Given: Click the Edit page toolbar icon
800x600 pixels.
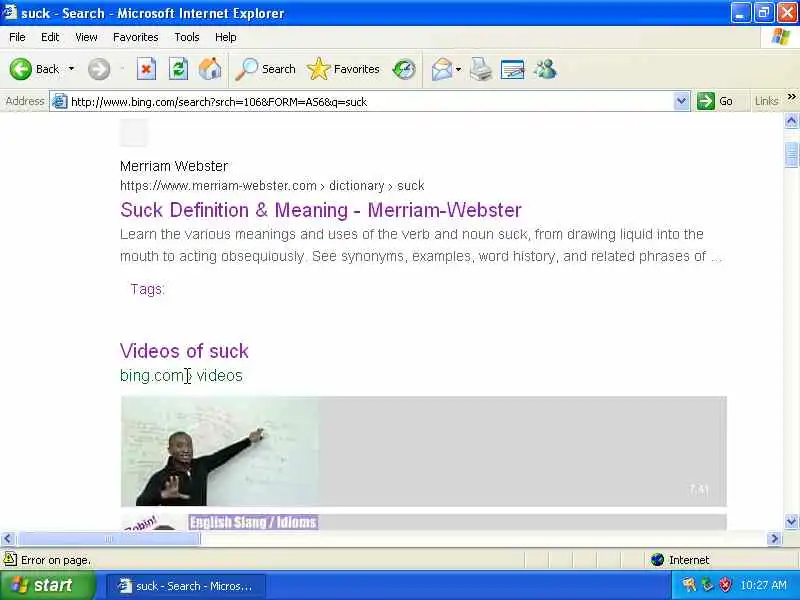Looking at the screenshot, I should pyautogui.click(x=513, y=69).
